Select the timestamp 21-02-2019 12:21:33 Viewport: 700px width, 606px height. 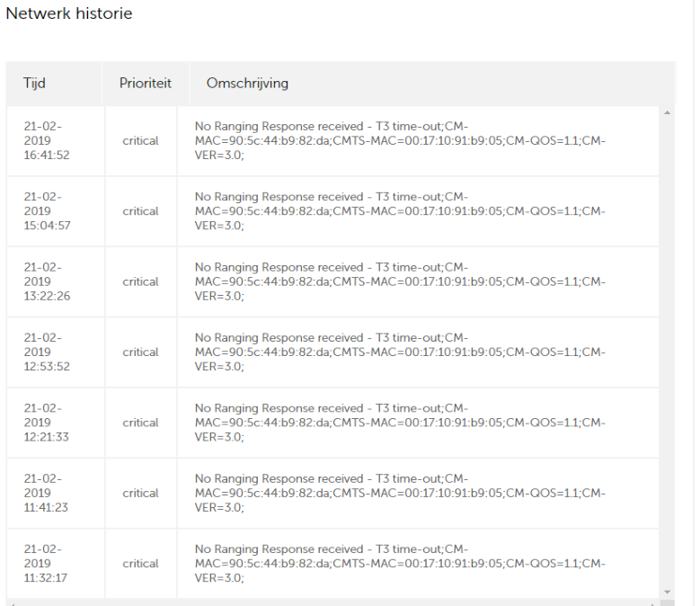[x=47, y=423]
